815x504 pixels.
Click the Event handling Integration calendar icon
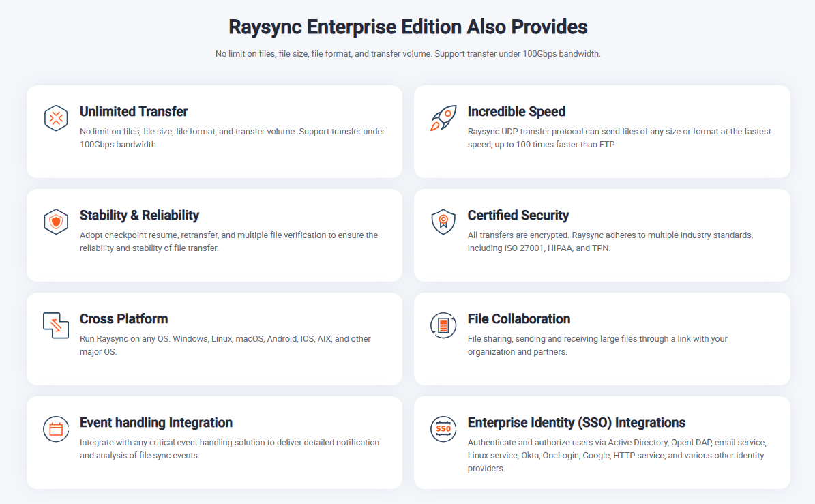pos(56,429)
